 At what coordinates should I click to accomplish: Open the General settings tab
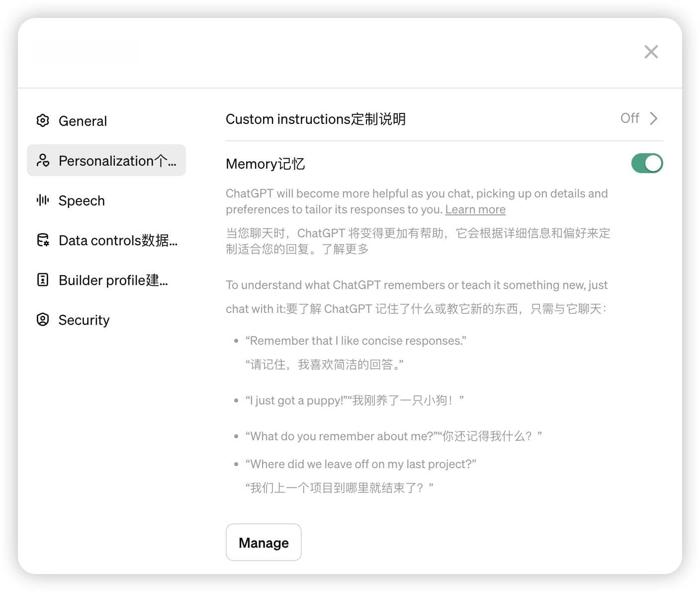(106, 120)
